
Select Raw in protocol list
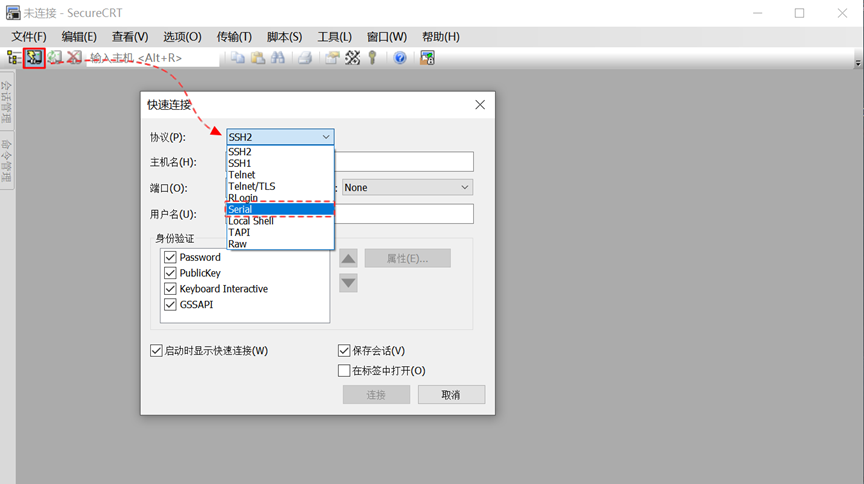[x=280, y=244]
